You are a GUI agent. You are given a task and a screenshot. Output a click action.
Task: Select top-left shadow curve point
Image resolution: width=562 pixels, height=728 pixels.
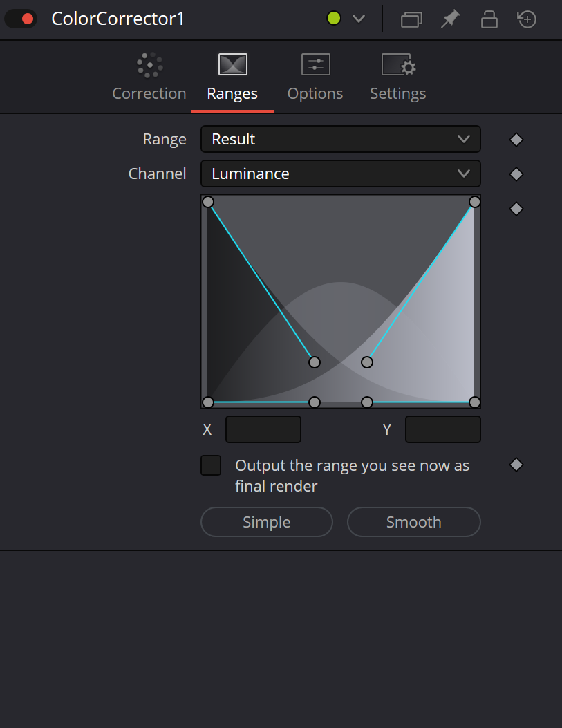coord(208,202)
